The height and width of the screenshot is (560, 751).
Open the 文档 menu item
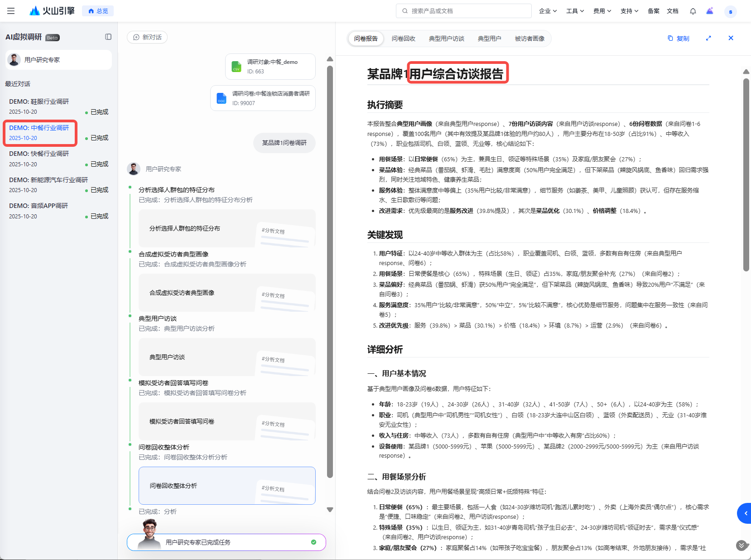673,11
